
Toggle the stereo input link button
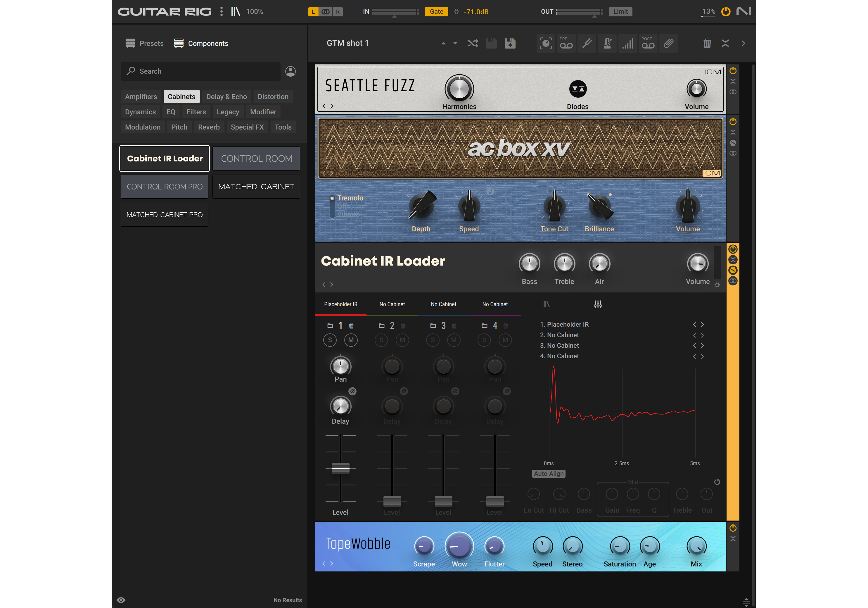tap(326, 12)
